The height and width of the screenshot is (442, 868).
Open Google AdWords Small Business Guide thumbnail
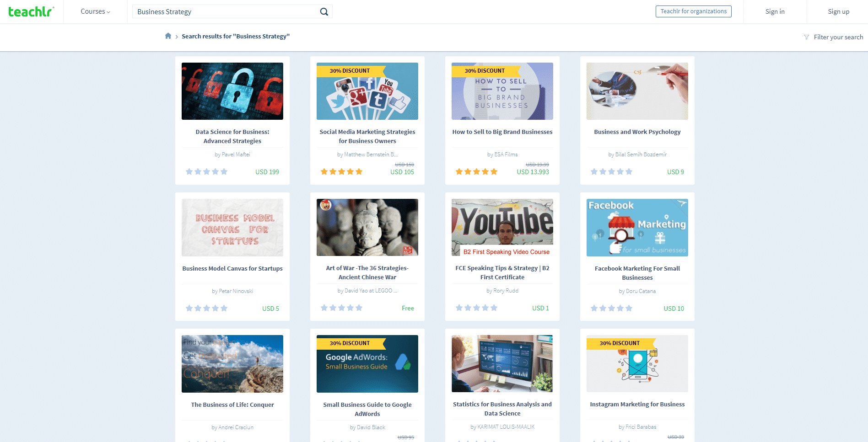click(x=367, y=364)
